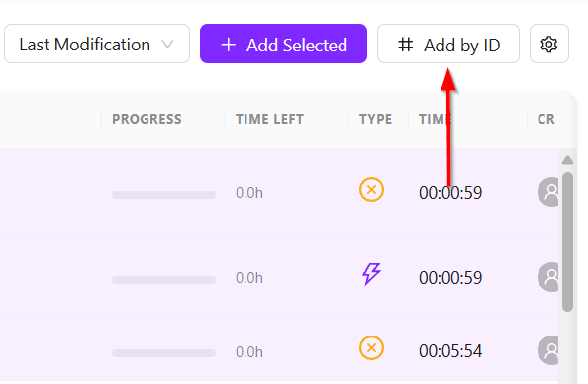Image resolution: width=588 pixels, height=384 pixels.
Task: Click the user avatar in third row
Action: pos(548,350)
